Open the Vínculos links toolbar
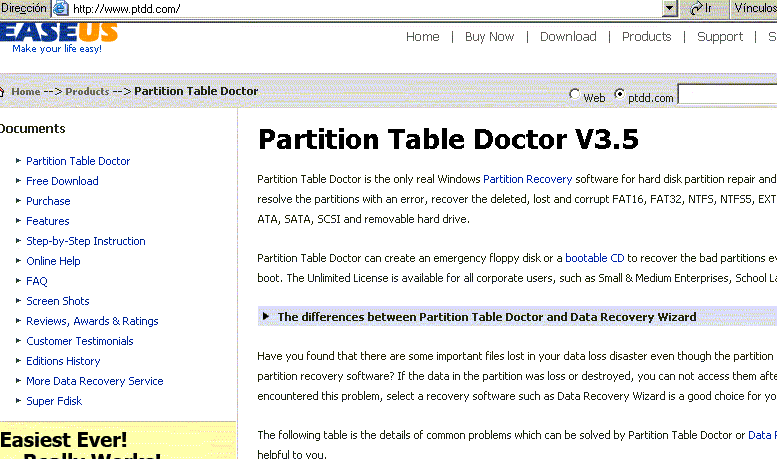The image size is (777, 459). tap(755, 8)
